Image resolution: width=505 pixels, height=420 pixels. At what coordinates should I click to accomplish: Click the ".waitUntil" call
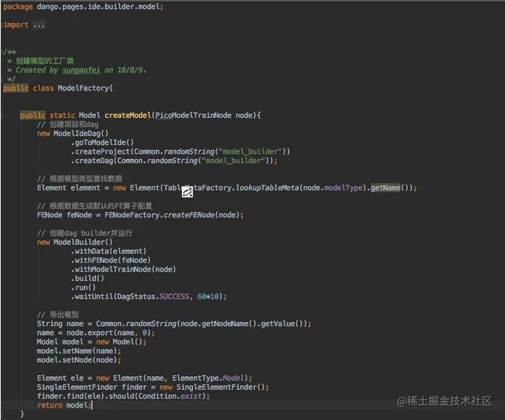(92, 296)
